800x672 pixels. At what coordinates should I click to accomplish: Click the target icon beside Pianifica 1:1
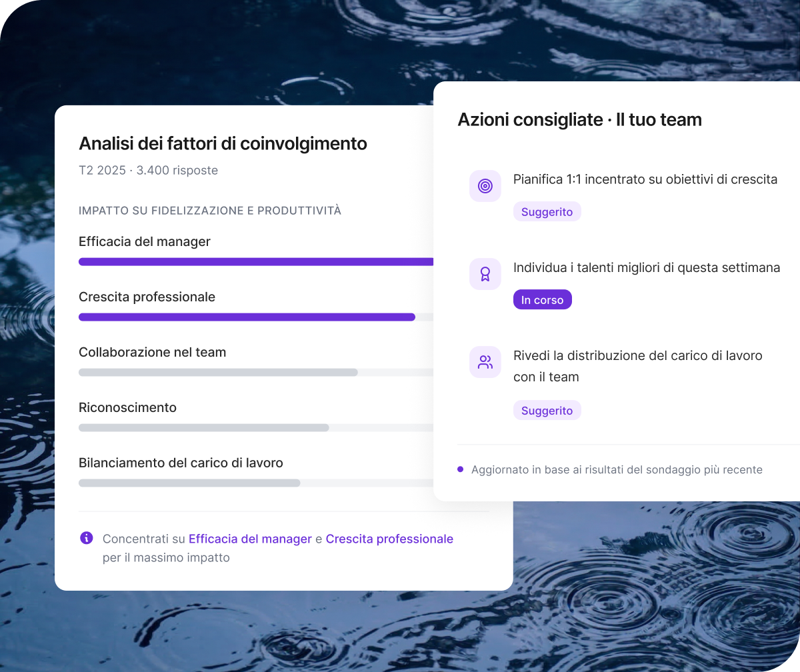(x=485, y=186)
